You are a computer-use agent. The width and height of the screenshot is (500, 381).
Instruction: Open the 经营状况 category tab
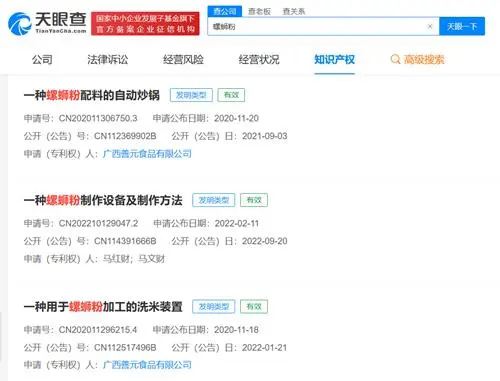pos(259,60)
